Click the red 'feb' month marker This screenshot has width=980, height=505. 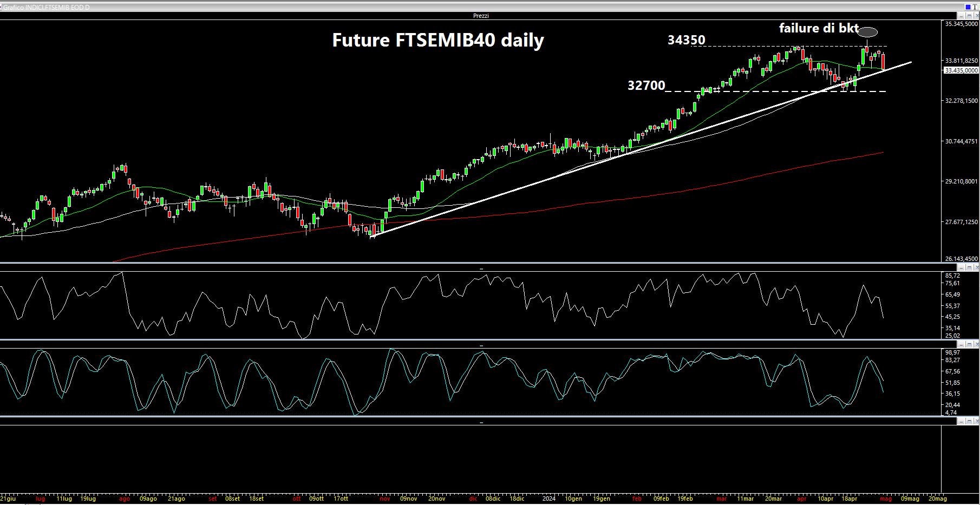637,499
